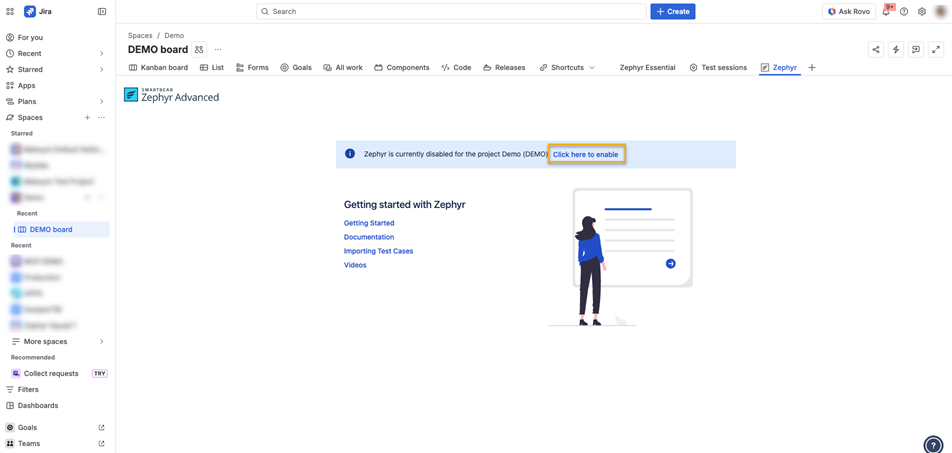952x453 pixels.
Task: Open Teams external link in sidebar
Action: tap(101, 443)
